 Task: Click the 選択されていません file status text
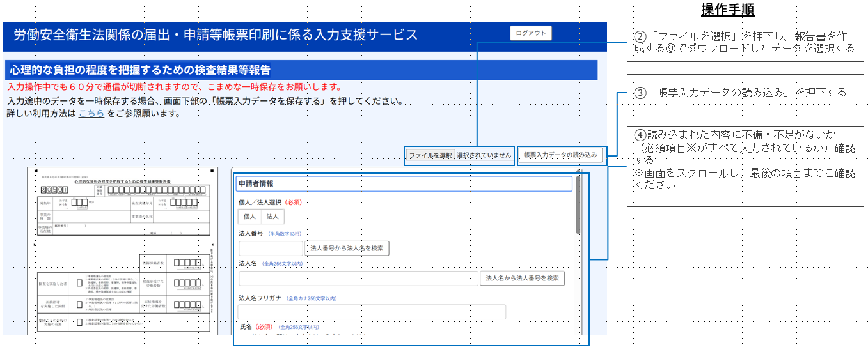click(484, 155)
